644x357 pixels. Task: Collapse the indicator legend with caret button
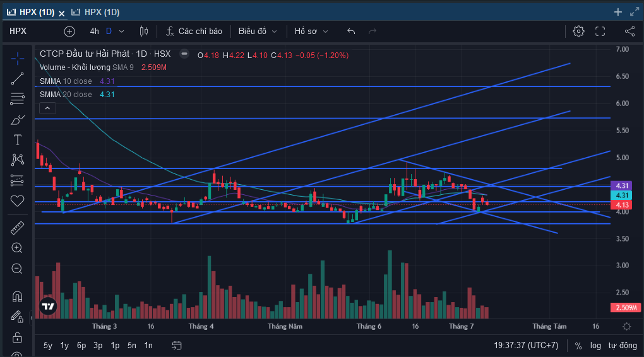pos(47,108)
